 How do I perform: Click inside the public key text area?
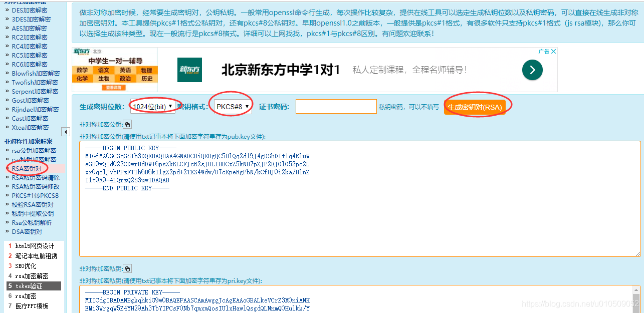pyautogui.click(x=360, y=199)
